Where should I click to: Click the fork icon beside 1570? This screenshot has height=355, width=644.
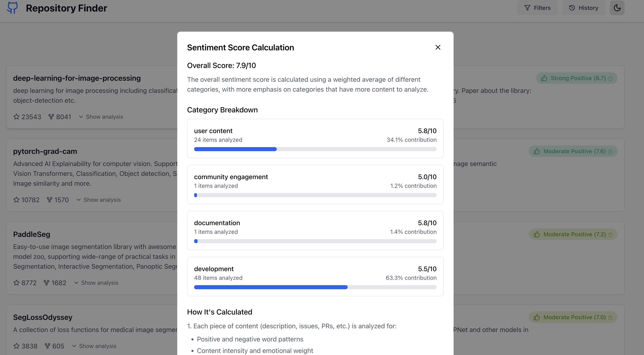50,200
